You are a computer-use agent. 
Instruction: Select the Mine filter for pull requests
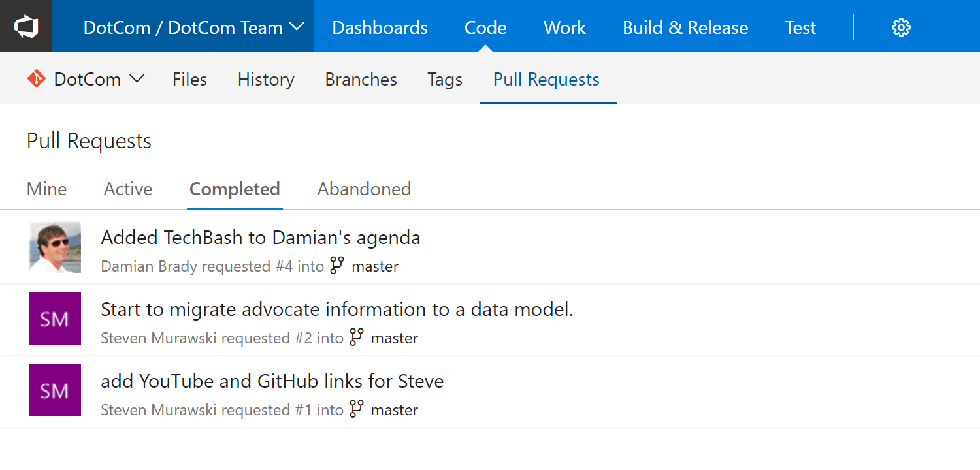[x=46, y=189]
